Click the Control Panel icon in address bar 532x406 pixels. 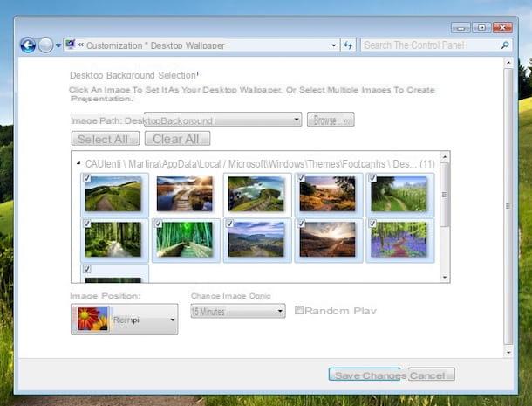pos(71,45)
